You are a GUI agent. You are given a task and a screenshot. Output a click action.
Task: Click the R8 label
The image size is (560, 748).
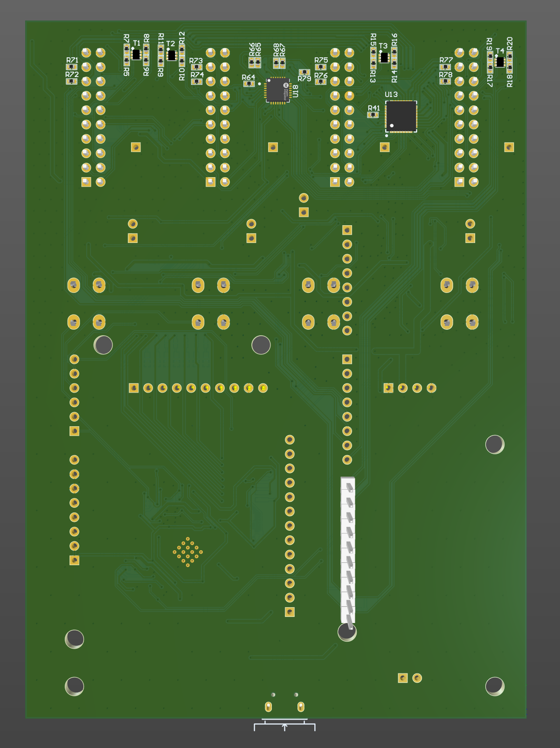146,38
